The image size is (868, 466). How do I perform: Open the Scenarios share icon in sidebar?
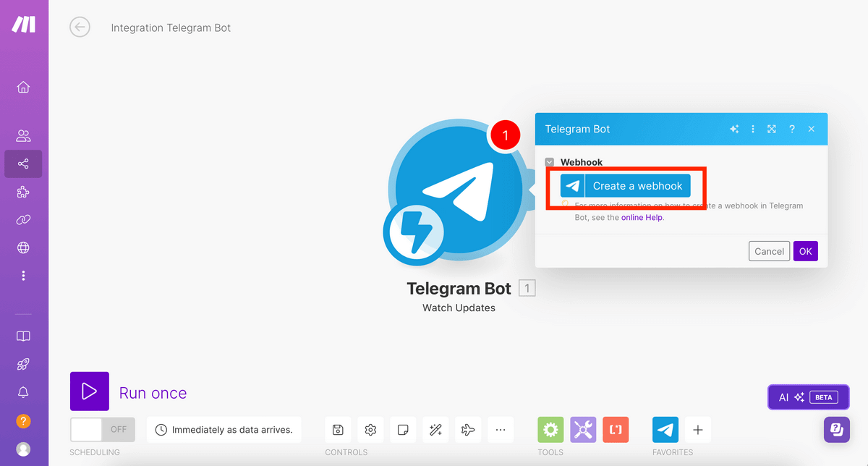(x=23, y=164)
